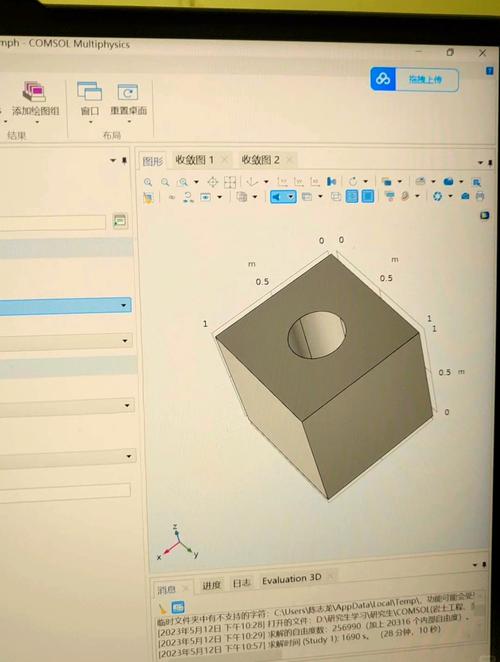Click the Zoom to Selection crosshair icon

(x=212, y=182)
